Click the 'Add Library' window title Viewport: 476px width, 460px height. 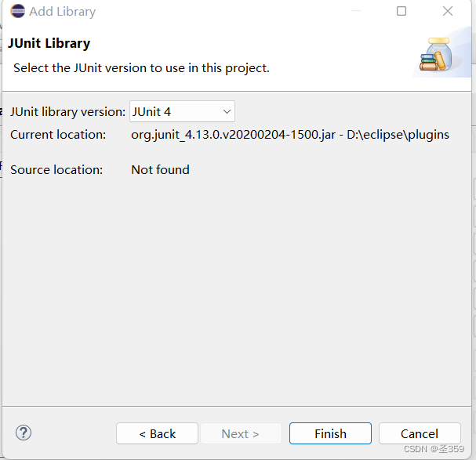pyautogui.click(x=62, y=12)
